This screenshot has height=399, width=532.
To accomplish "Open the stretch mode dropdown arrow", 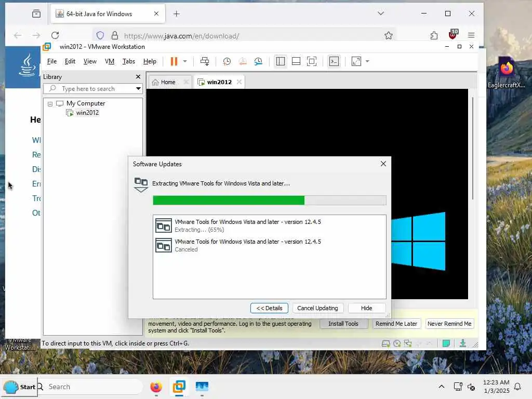I will pyautogui.click(x=367, y=61).
